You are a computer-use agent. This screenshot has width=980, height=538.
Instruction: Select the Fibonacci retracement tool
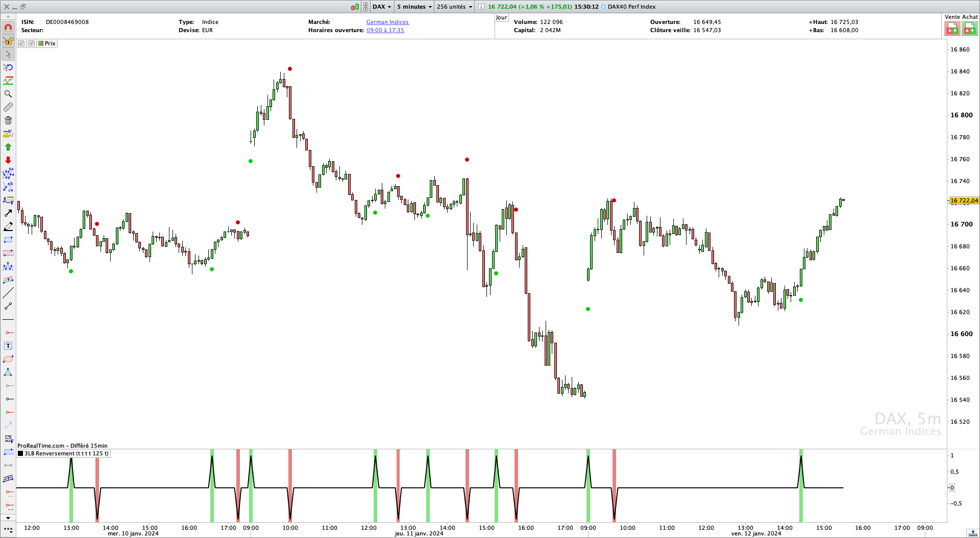(8, 200)
